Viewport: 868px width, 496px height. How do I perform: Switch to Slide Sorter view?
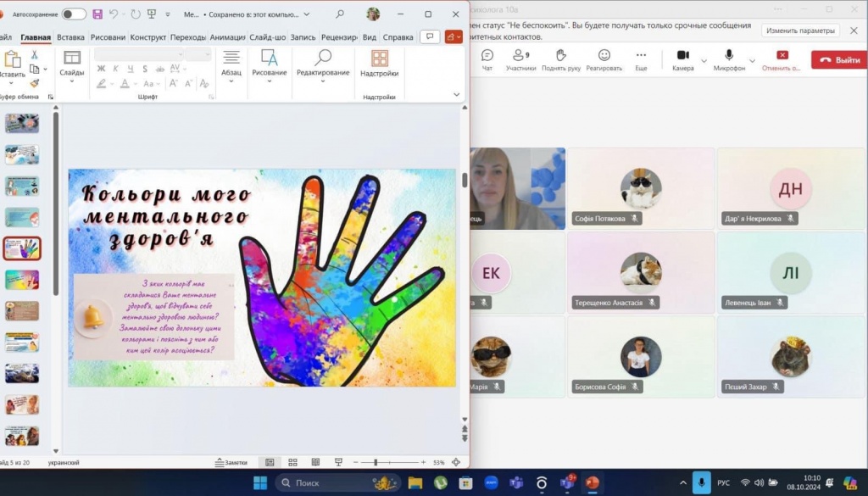click(x=292, y=462)
